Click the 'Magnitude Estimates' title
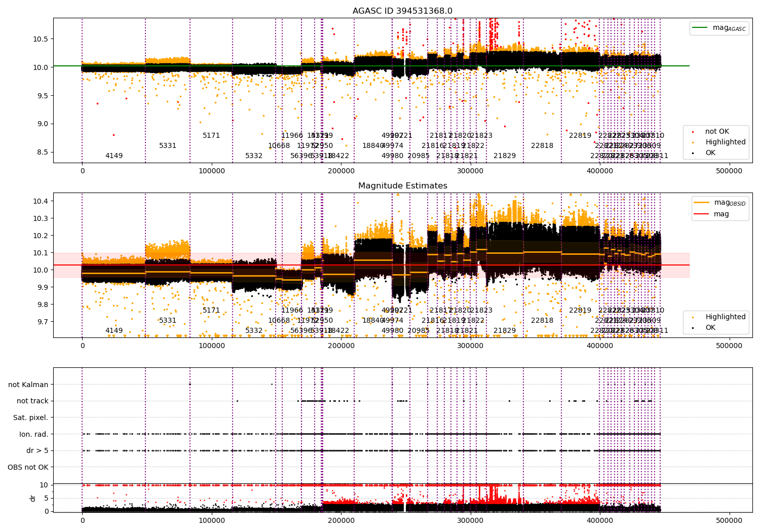Viewport: 760px width, 532px height. 403,185
